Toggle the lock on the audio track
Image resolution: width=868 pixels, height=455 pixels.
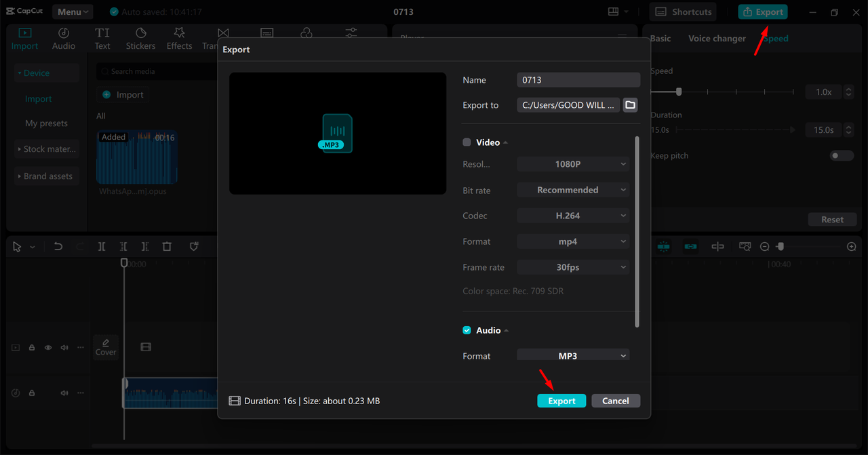pyautogui.click(x=32, y=393)
